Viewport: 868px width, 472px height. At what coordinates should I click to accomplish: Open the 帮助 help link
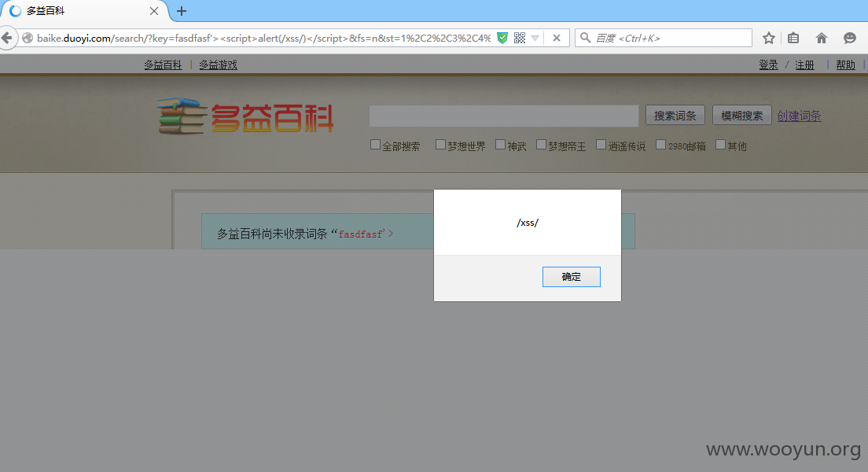[845, 65]
